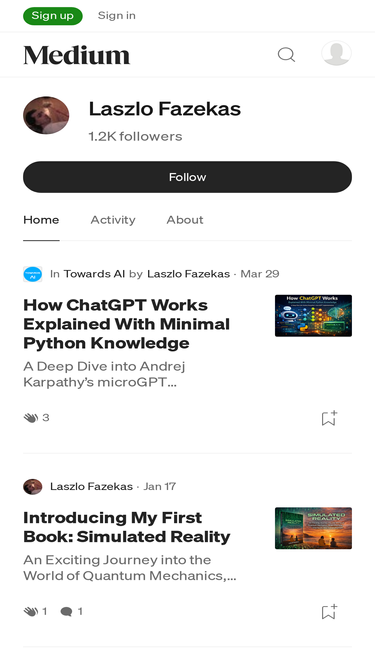Click small author avatar beside Jan 17

click(33, 486)
